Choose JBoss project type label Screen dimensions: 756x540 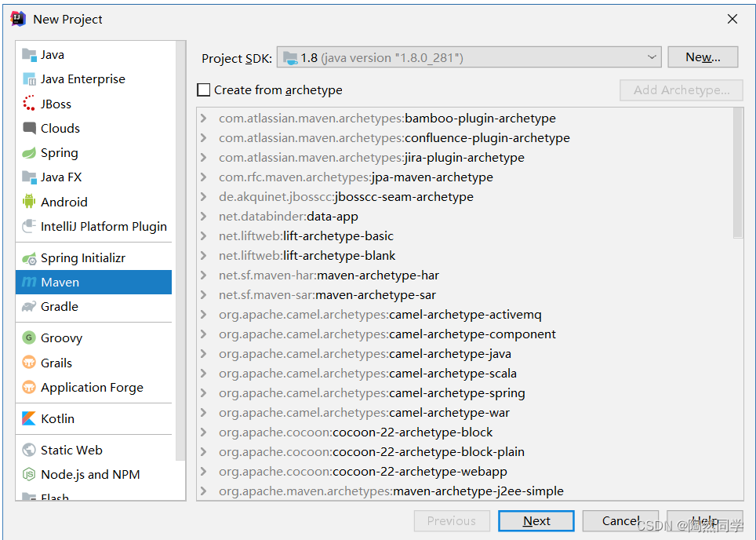[x=56, y=104]
